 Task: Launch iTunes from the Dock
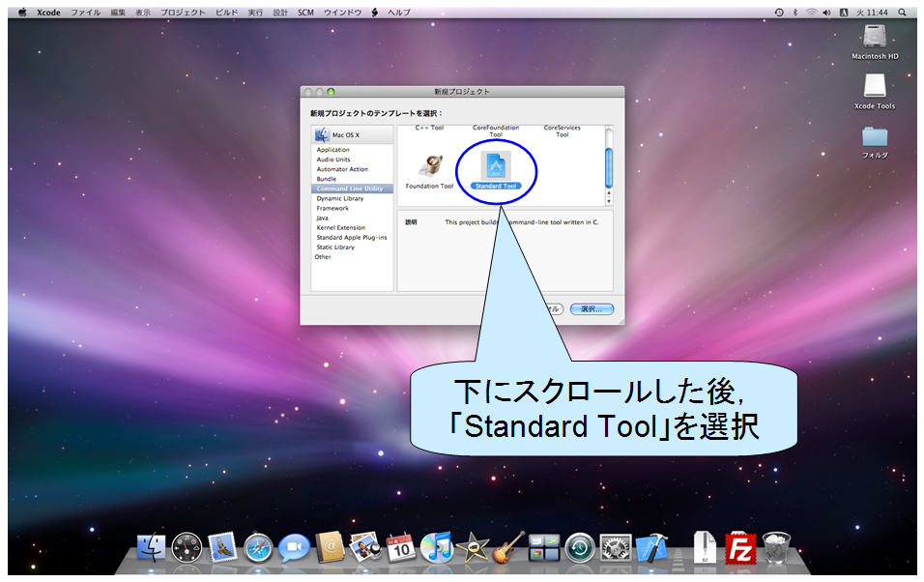point(437,547)
